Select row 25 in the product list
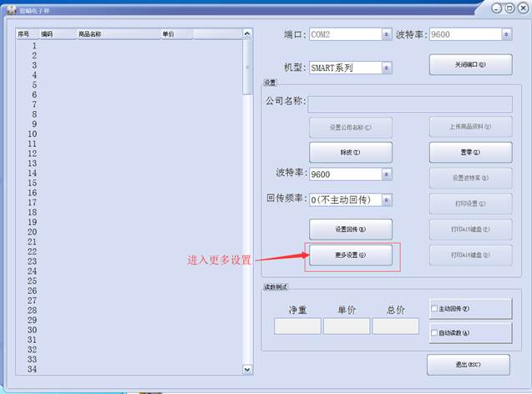532x394 pixels. point(129,281)
